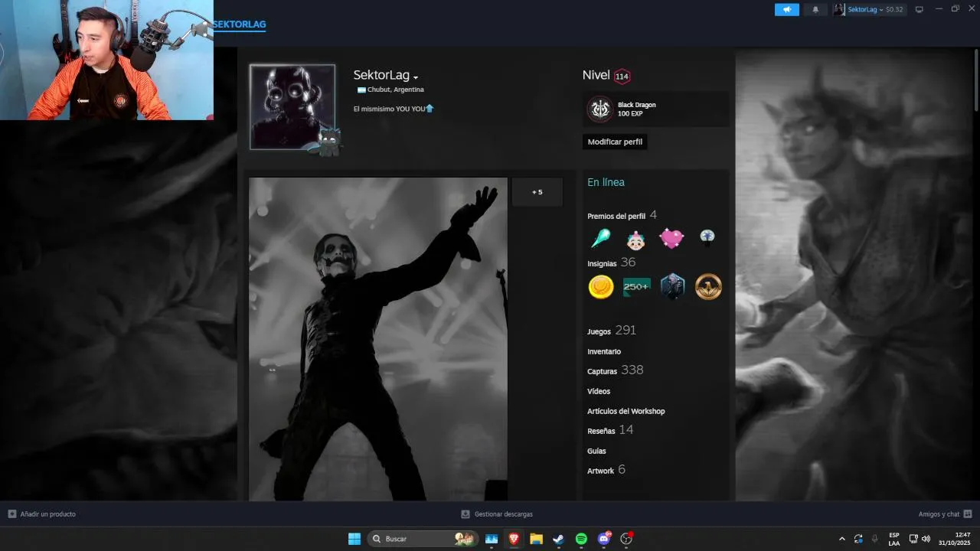
Task: Click the crystal ball profile award icon
Action: (707, 239)
